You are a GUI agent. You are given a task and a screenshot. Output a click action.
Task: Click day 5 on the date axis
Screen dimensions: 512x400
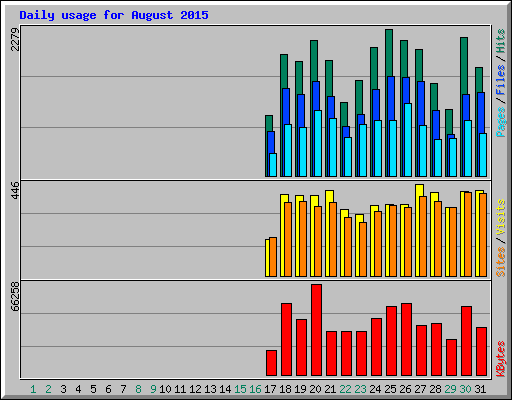93,389
